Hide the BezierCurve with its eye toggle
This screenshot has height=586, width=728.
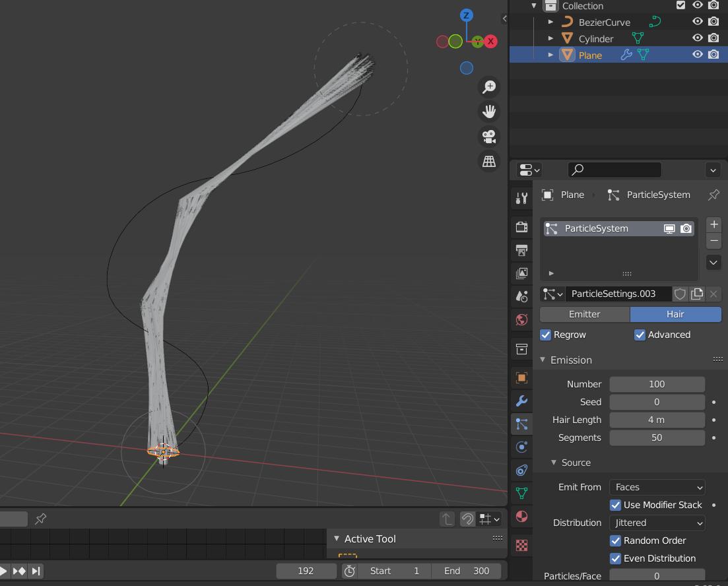[698, 21]
